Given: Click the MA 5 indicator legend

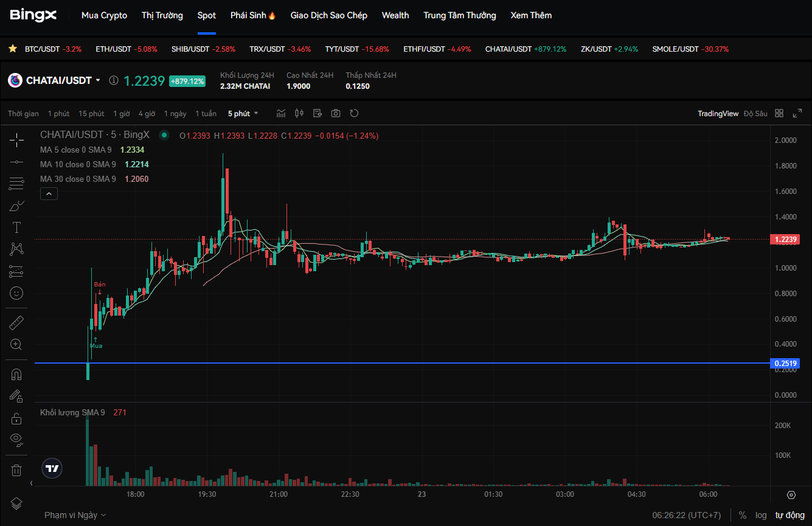Looking at the screenshot, I should 92,150.
